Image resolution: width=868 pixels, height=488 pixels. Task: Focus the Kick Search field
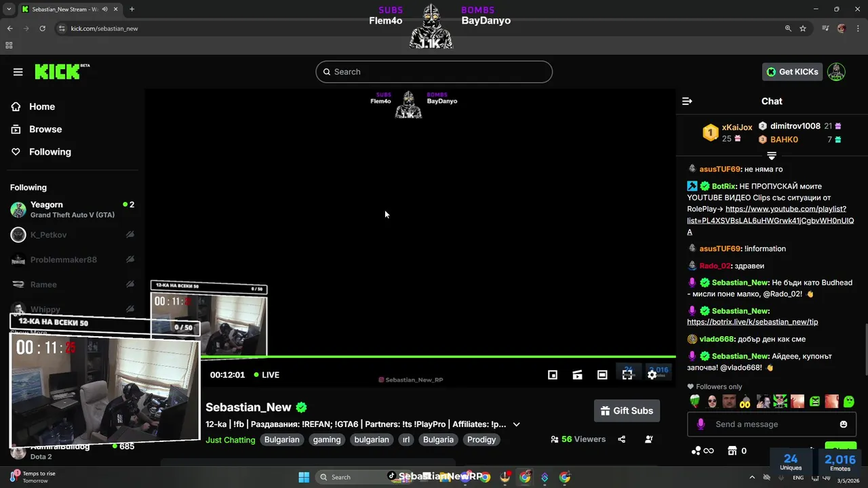pos(434,72)
